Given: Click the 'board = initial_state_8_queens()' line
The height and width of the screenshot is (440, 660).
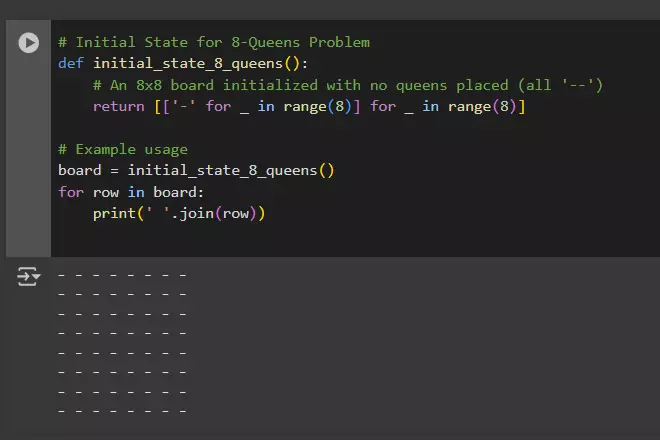Looking at the screenshot, I should [x=196, y=171].
